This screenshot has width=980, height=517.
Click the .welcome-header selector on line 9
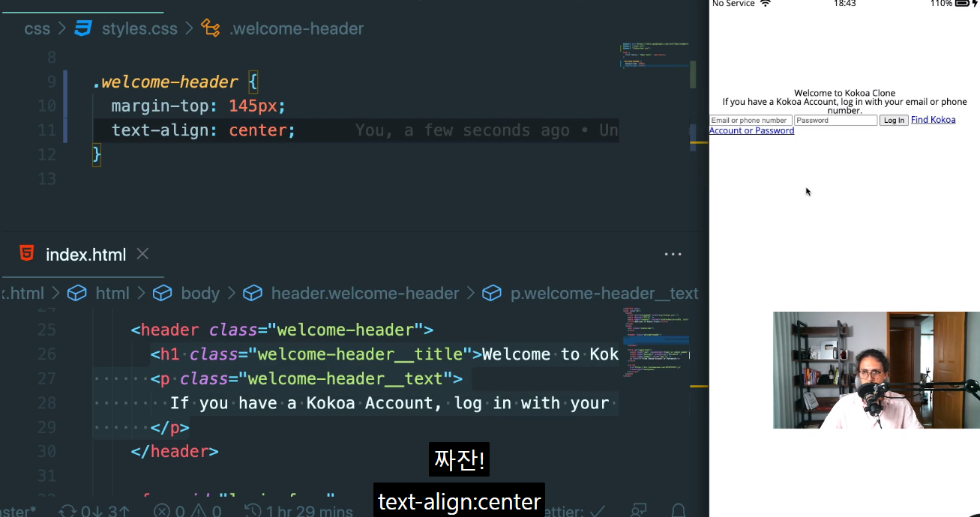[165, 82]
